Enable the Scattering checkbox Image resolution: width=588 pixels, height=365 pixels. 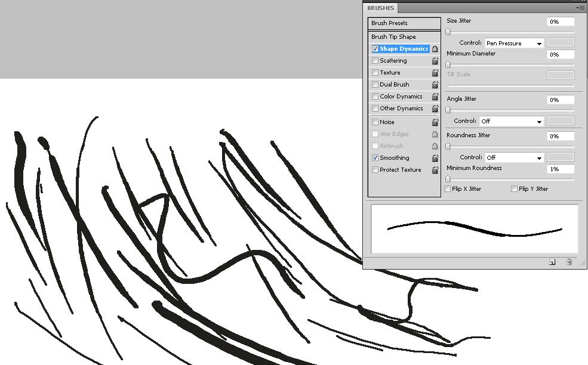375,61
